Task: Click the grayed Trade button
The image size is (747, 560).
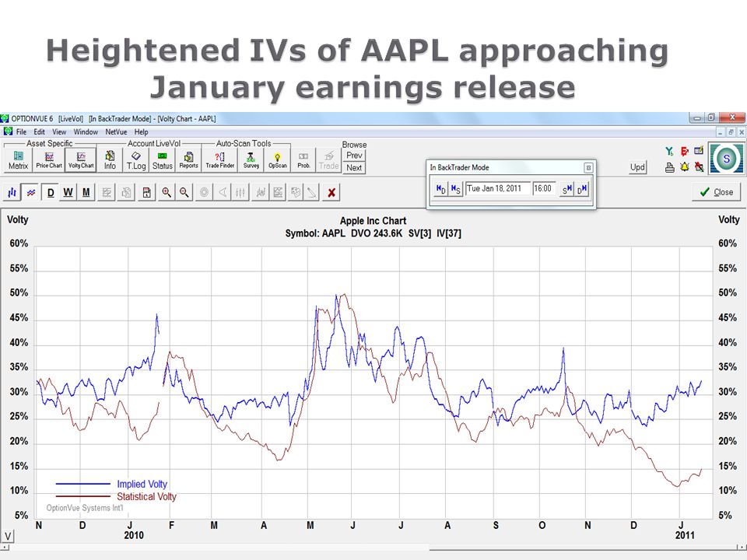Action: click(x=328, y=160)
